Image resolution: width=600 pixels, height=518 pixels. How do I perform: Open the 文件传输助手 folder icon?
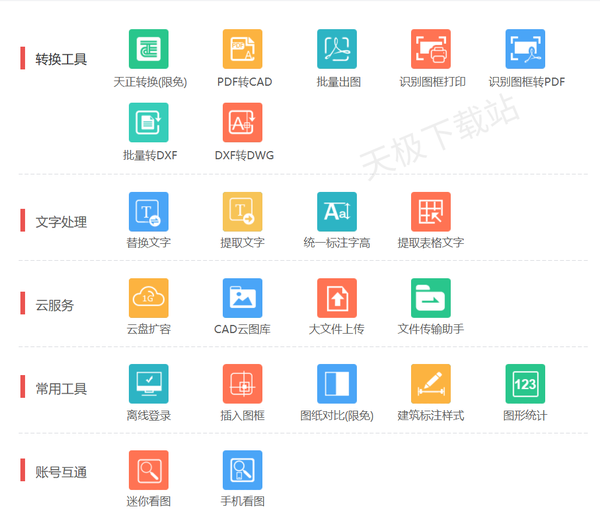431,298
